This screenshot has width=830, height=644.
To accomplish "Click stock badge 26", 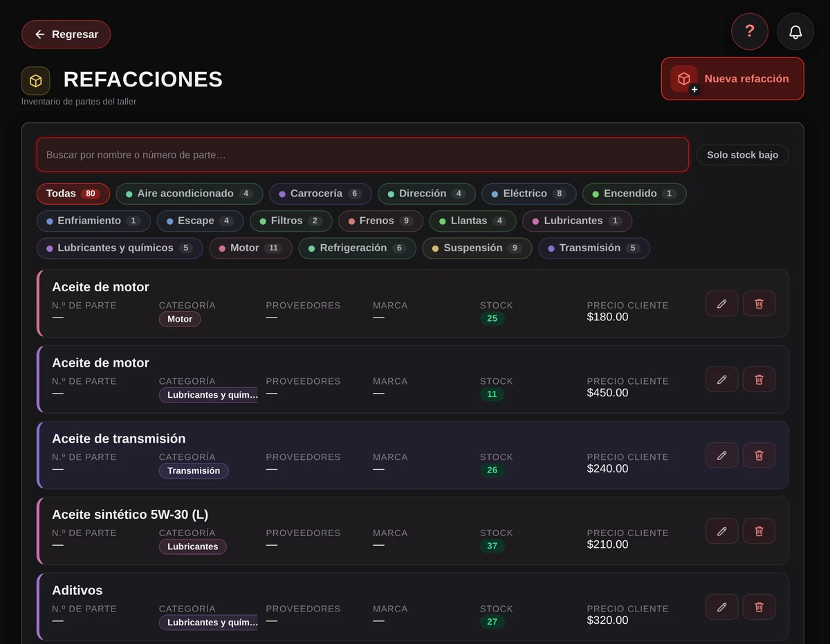I will coord(492,470).
